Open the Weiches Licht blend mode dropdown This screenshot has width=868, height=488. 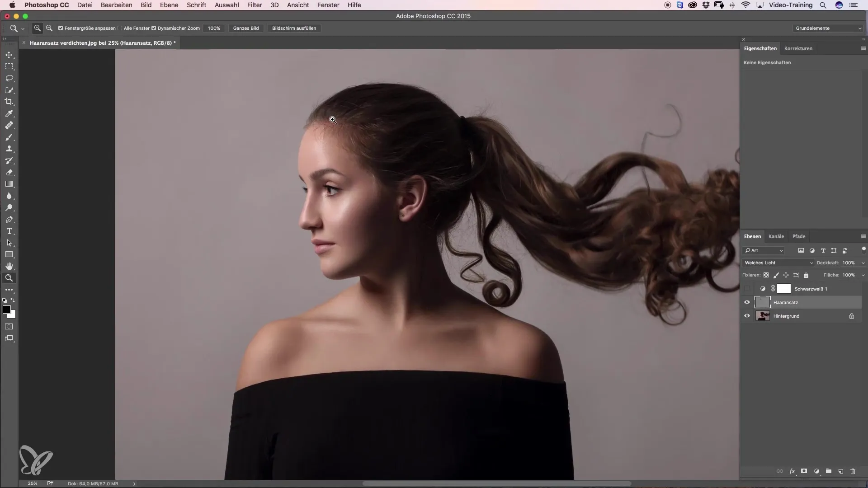click(778, 263)
